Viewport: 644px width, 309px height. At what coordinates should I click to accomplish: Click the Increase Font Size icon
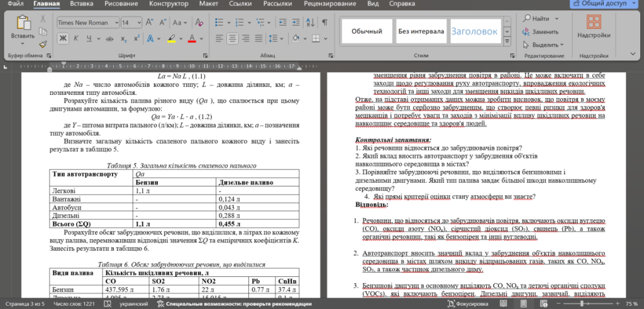click(150, 22)
